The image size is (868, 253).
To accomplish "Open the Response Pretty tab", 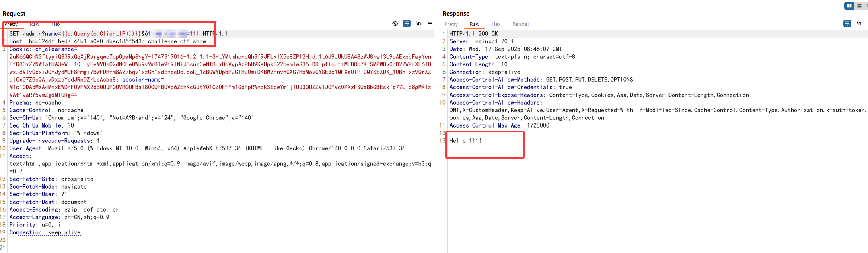I will pyautogui.click(x=451, y=24).
